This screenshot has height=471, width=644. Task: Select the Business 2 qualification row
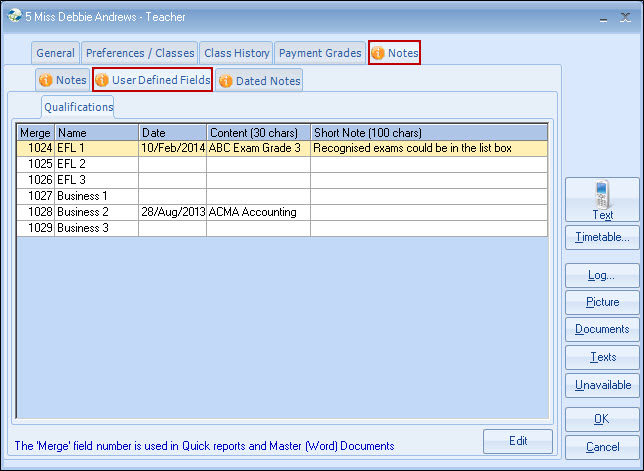[x=97, y=212]
